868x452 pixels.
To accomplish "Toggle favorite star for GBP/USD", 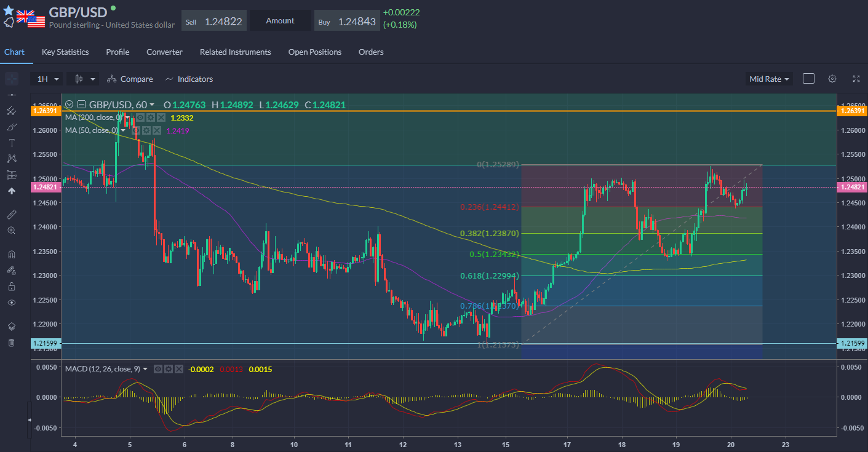I will point(9,10).
